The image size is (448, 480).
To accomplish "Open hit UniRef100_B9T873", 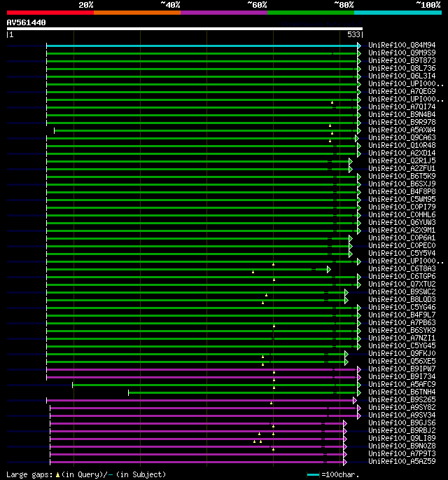I will click(402, 60).
